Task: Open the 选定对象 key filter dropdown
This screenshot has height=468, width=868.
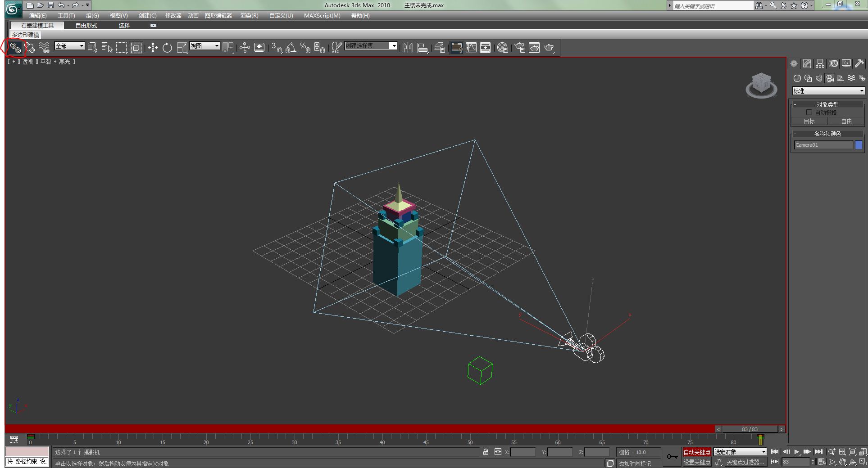Action: pos(740,452)
